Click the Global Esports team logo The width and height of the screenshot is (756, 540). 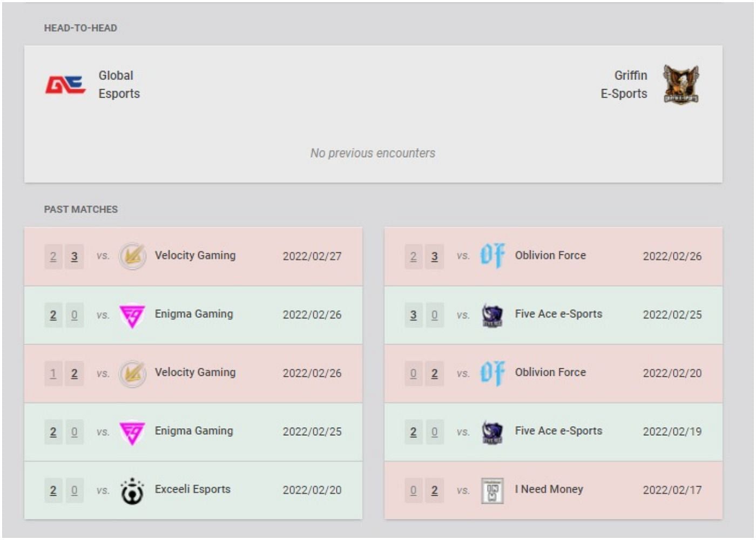pyautogui.click(x=65, y=85)
